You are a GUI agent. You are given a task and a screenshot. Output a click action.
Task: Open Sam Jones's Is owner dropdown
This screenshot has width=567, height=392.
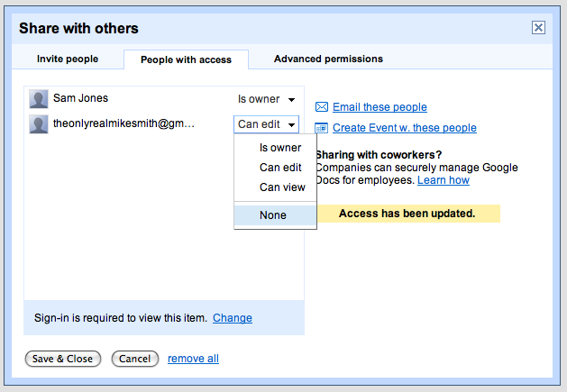coord(266,99)
